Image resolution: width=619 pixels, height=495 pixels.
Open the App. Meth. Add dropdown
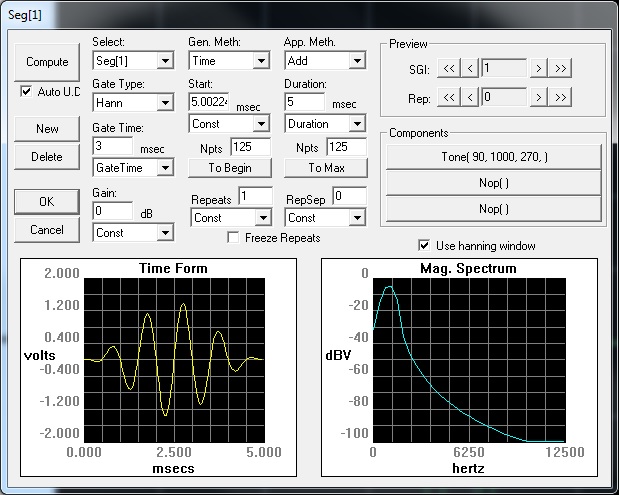357,61
